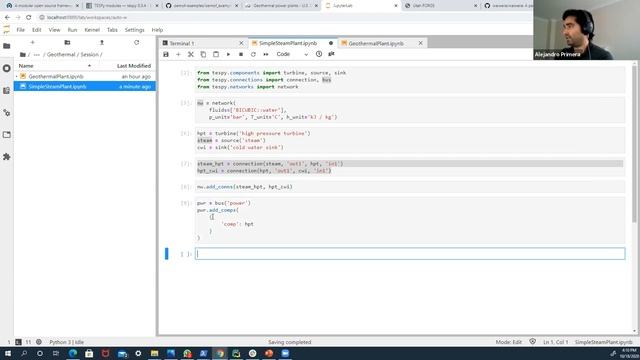This screenshot has height=360, width=640.
Task: Click the cell defining the power bus
Action: [x=410, y=220]
